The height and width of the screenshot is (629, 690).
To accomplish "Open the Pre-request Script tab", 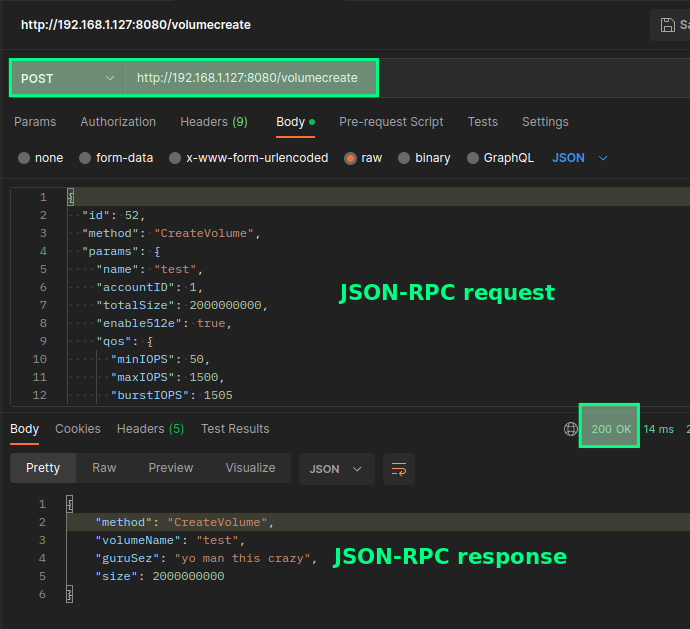I will pyautogui.click(x=391, y=122).
